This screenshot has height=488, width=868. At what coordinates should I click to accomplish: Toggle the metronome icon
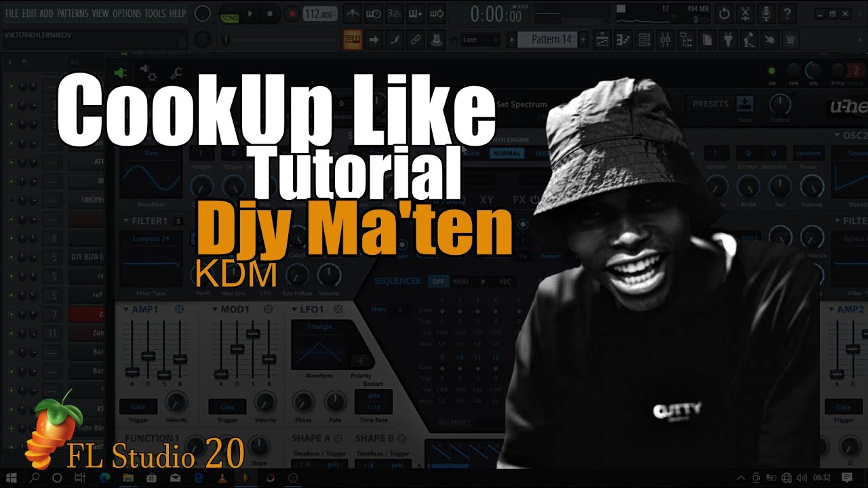coord(353,14)
